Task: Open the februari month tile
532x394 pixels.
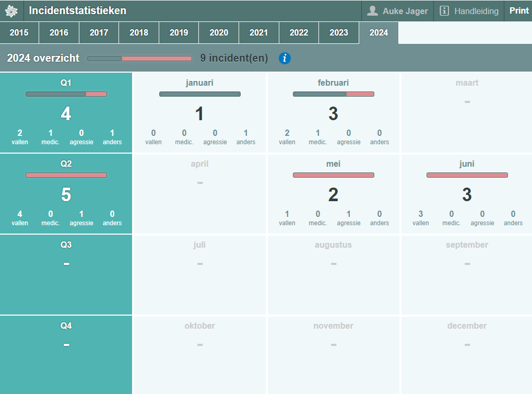Action: [333, 113]
